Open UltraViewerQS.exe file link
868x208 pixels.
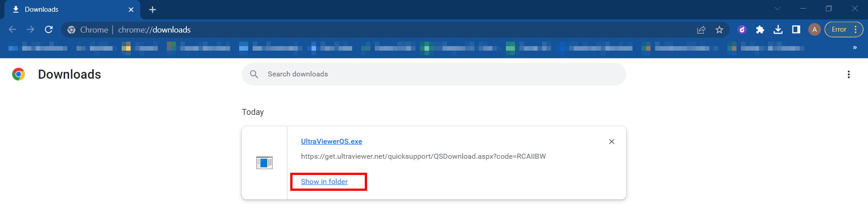(x=331, y=142)
